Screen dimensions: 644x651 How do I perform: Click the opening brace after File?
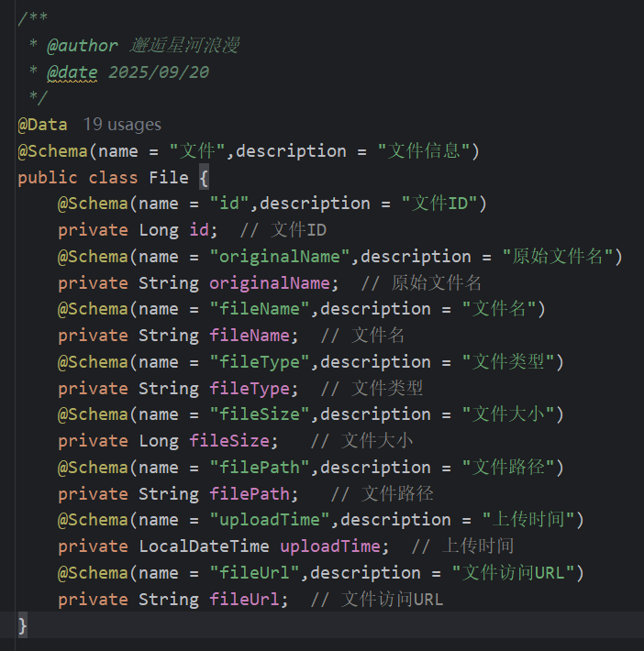(x=204, y=178)
